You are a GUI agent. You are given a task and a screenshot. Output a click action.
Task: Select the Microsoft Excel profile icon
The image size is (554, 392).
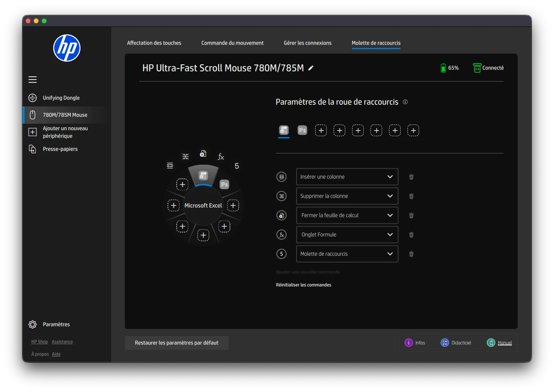(284, 130)
